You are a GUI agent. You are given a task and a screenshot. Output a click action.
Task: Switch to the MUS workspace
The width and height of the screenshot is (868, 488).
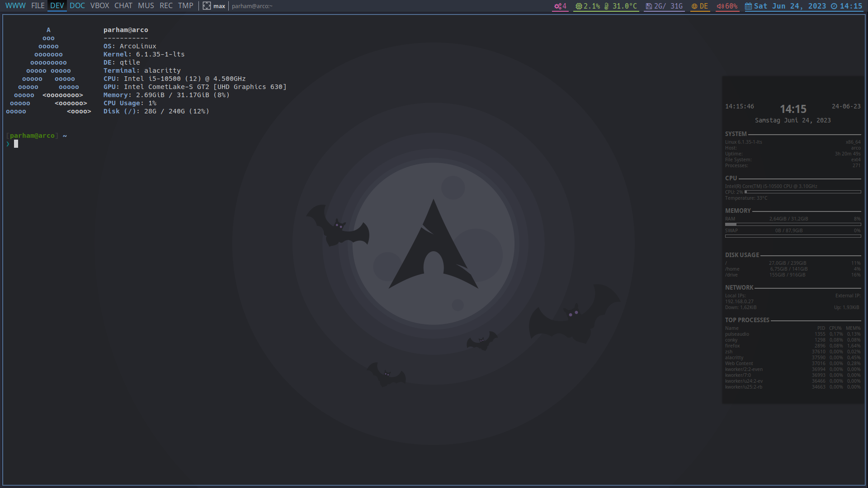(x=146, y=6)
